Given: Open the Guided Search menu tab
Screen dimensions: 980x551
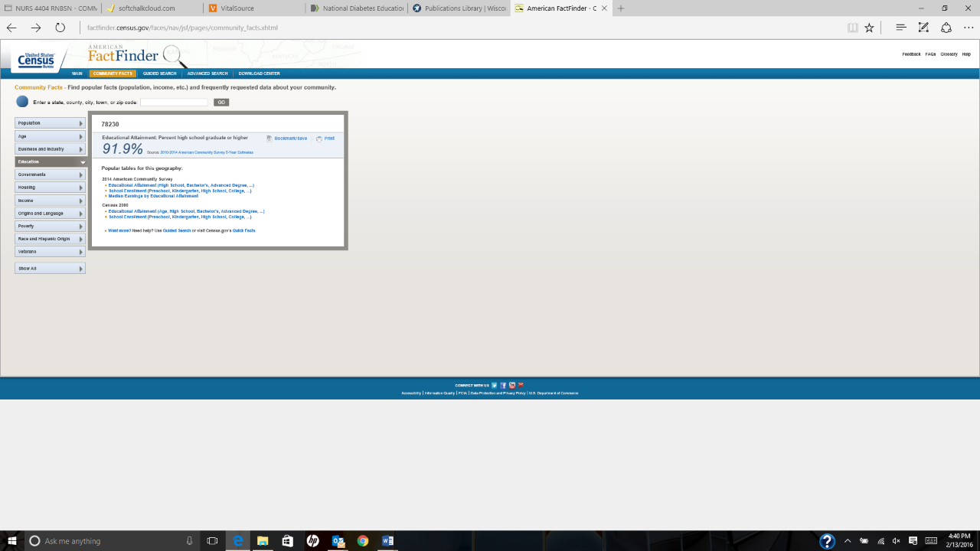Looking at the screenshot, I should pos(159,73).
